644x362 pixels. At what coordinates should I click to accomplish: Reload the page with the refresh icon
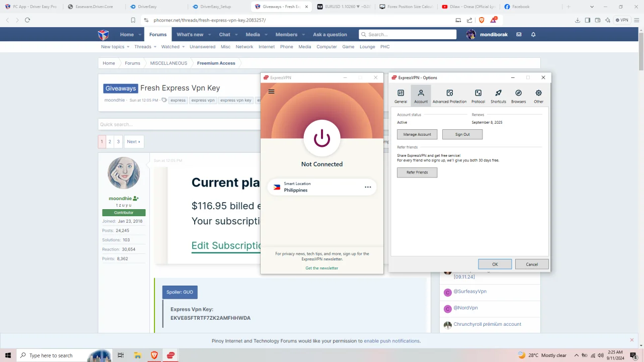(27, 20)
